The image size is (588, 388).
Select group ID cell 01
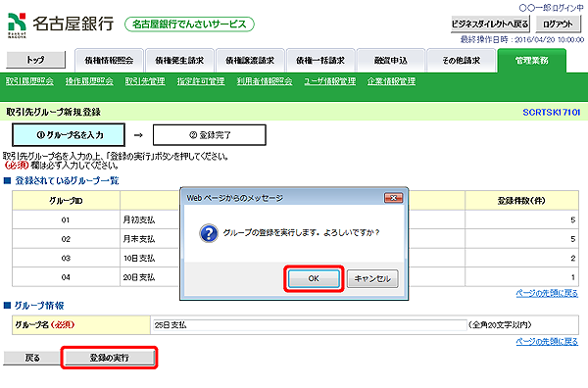pyautogui.click(x=66, y=220)
